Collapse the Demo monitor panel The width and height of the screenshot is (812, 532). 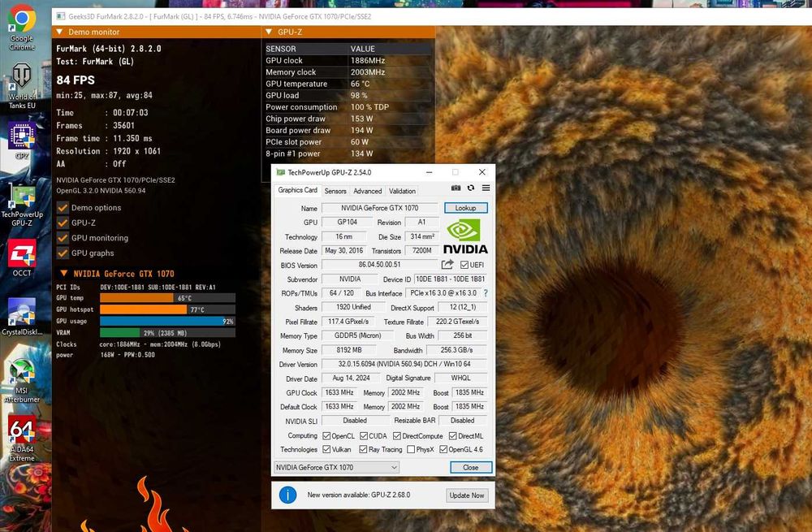pos(59,32)
